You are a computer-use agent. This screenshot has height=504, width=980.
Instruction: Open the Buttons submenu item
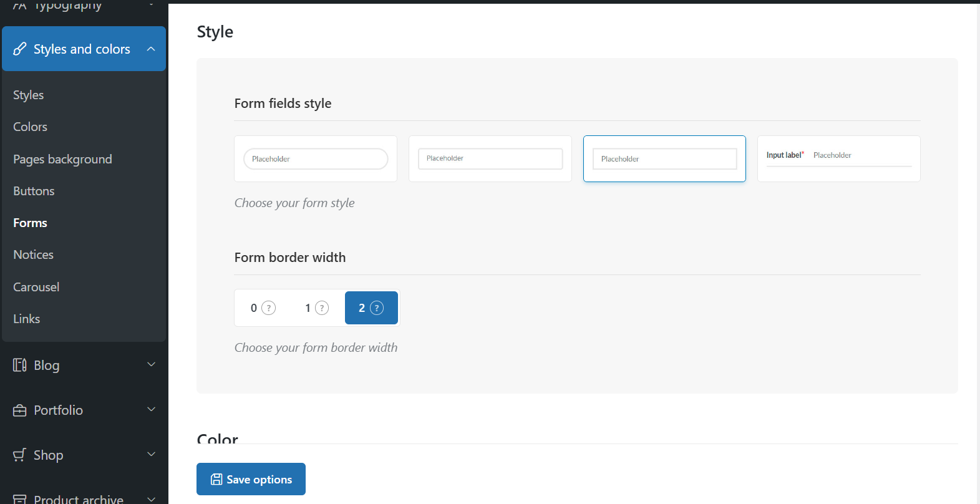point(34,191)
